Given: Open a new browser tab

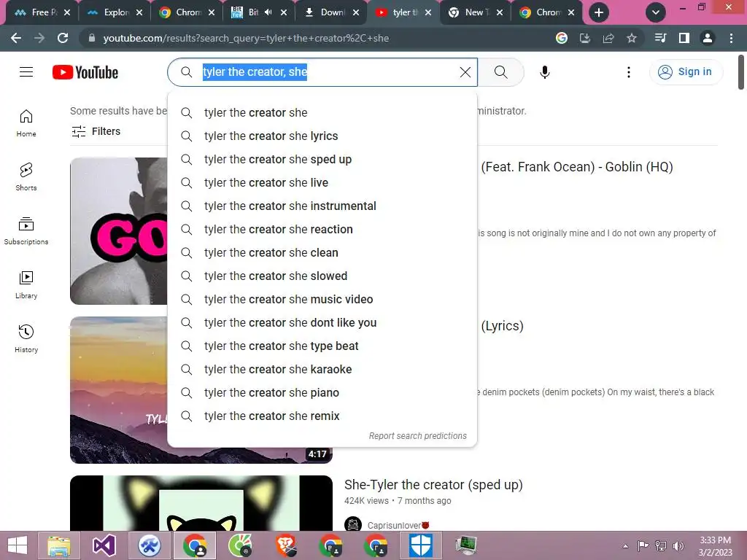Looking at the screenshot, I should pos(599,12).
